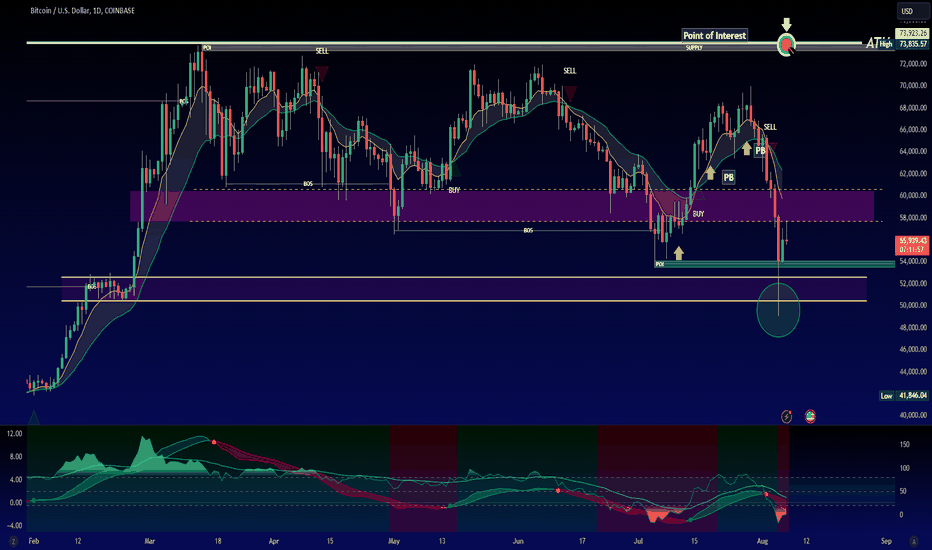Viewport: 932px width, 550px height.
Task: Click the lightning bolt event icon
Action: [x=786, y=417]
